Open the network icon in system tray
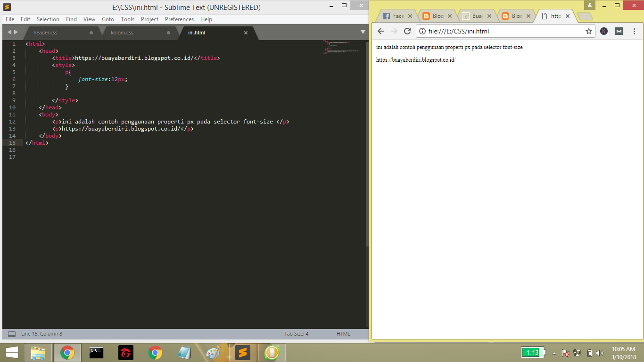The height and width of the screenshot is (362, 644). pyautogui.click(x=577, y=353)
